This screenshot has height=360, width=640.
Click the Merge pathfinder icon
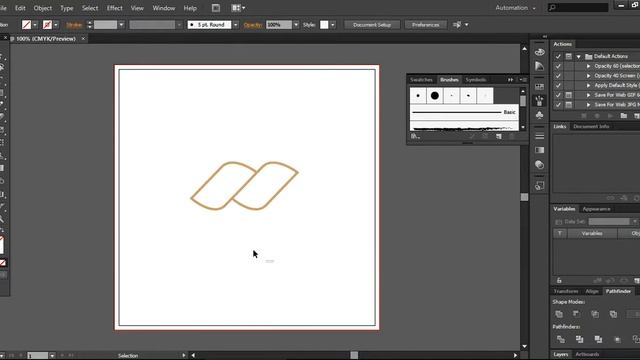pyautogui.click(x=598, y=339)
